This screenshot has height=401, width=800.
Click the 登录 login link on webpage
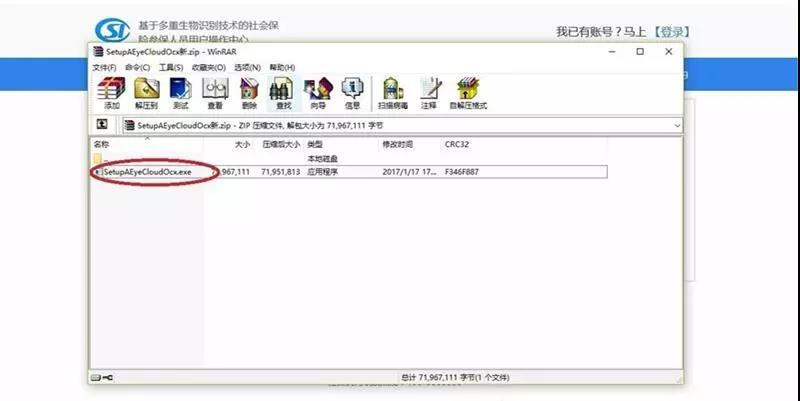pos(672,32)
